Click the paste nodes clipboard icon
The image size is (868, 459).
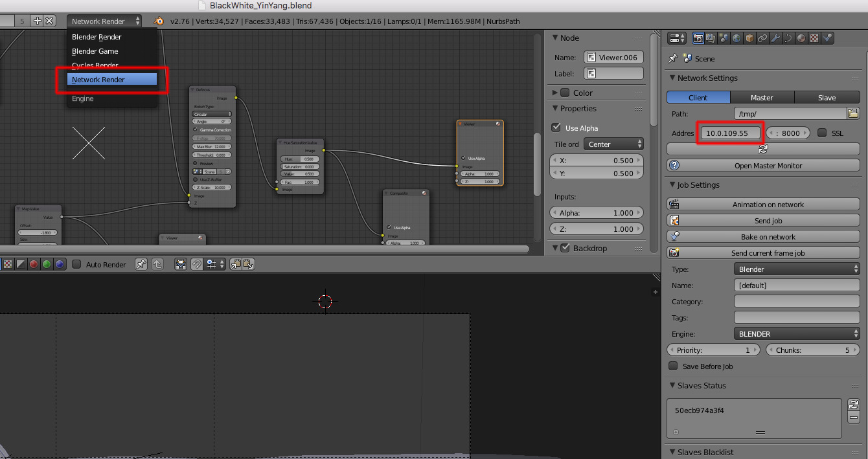coord(249,264)
